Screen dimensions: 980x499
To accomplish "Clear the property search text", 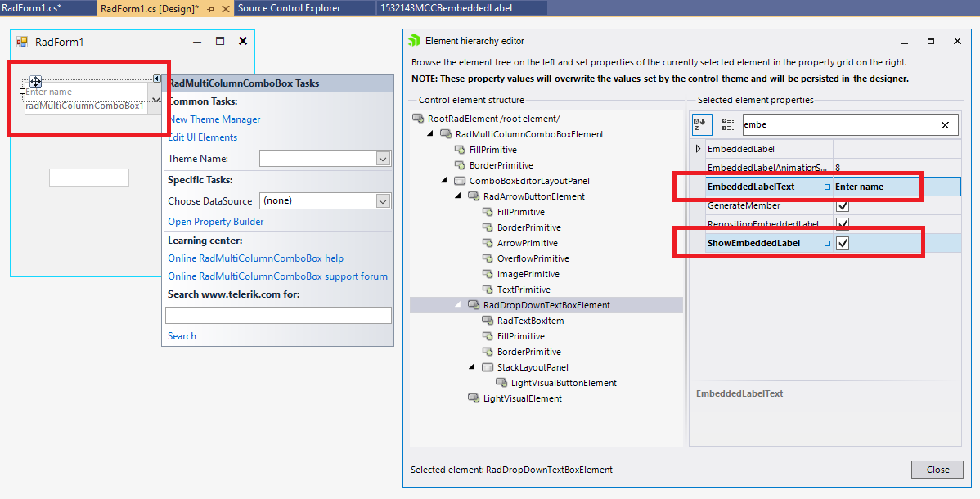I will point(945,125).
